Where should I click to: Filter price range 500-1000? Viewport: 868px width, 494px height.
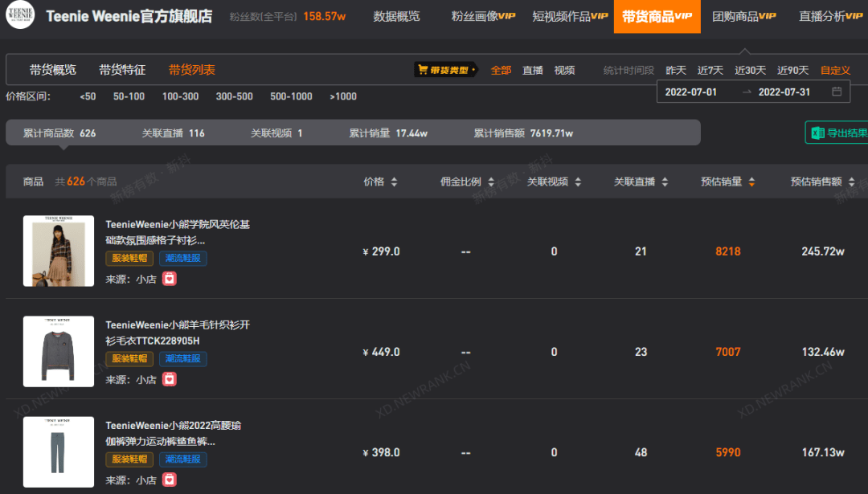(x=291, y=96)
